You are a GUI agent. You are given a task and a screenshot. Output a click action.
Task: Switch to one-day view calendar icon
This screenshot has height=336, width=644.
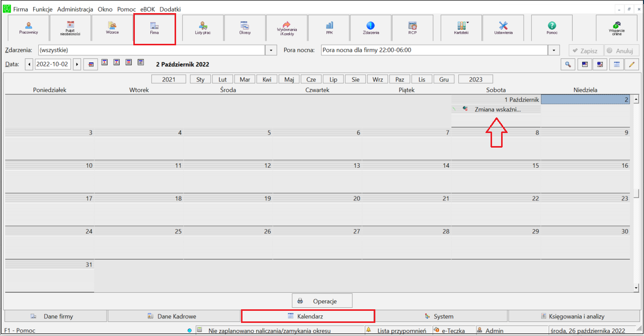tap(105, 62)
